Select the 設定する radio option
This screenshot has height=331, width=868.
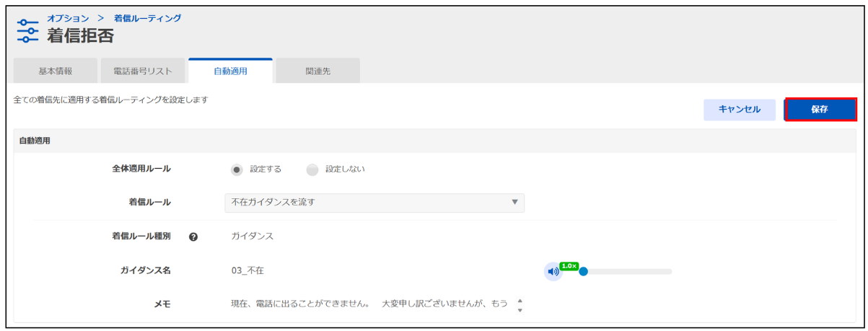tap(237, 169)
